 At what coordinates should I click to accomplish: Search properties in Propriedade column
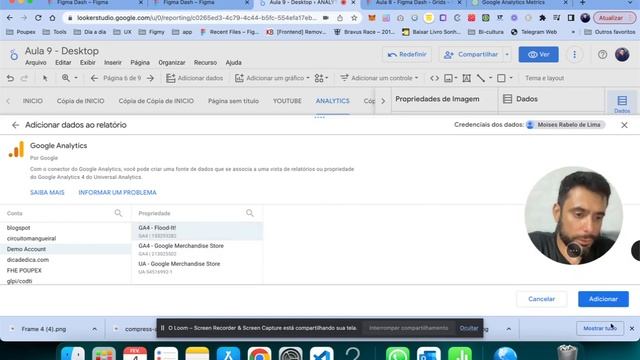coord(250,213)
